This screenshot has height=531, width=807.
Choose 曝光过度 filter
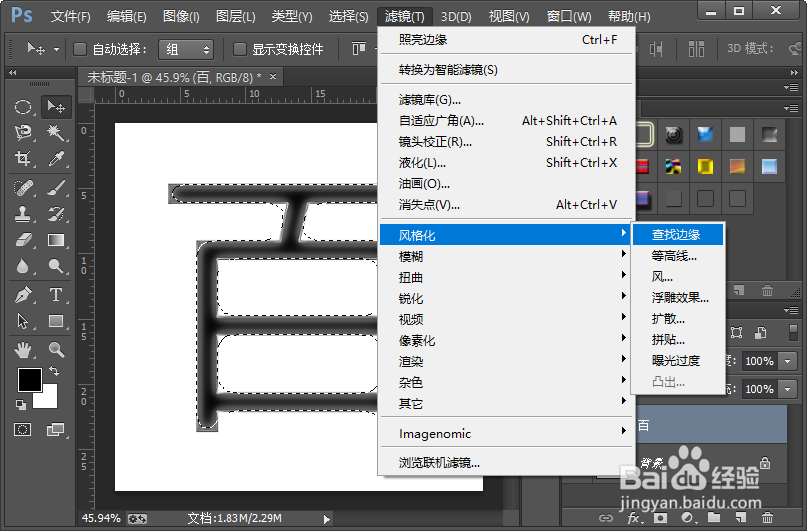pos(678,361)
